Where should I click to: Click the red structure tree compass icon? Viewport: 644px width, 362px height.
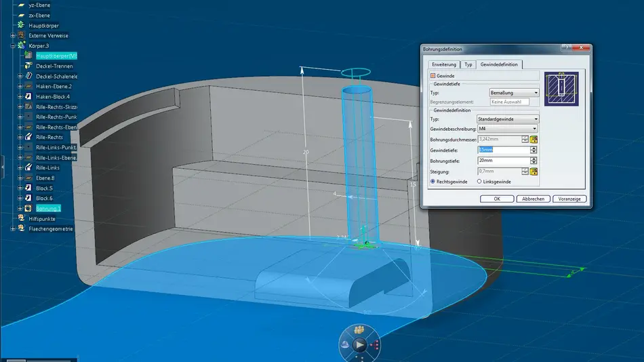pos(376,344)
